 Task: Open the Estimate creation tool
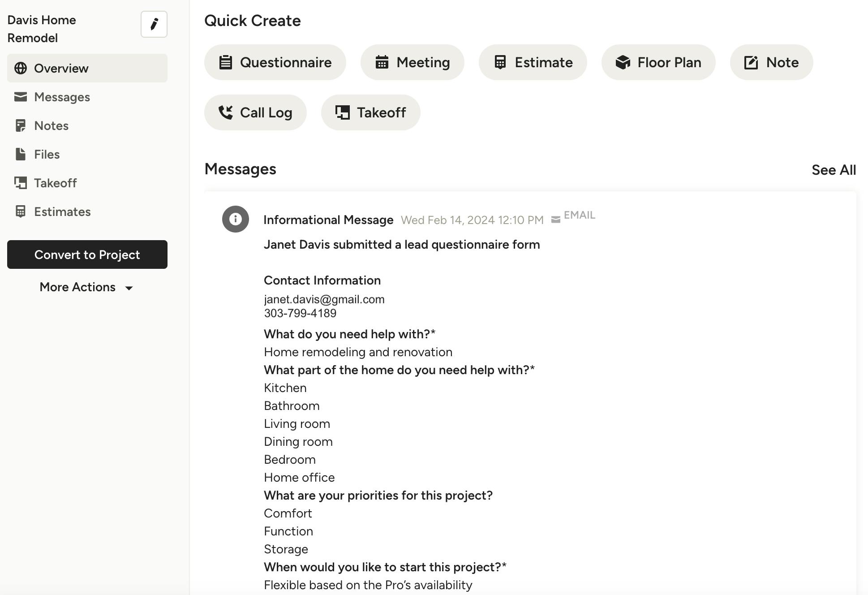click(x=533, y=62)
